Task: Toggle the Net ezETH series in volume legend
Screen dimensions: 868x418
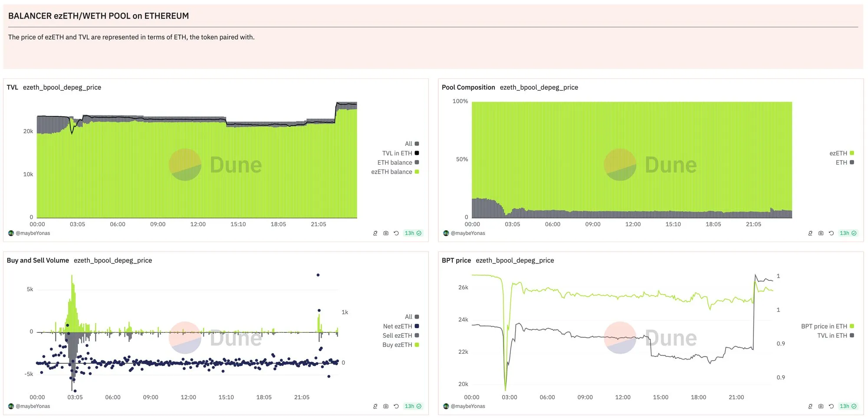Action: (401, 326)
